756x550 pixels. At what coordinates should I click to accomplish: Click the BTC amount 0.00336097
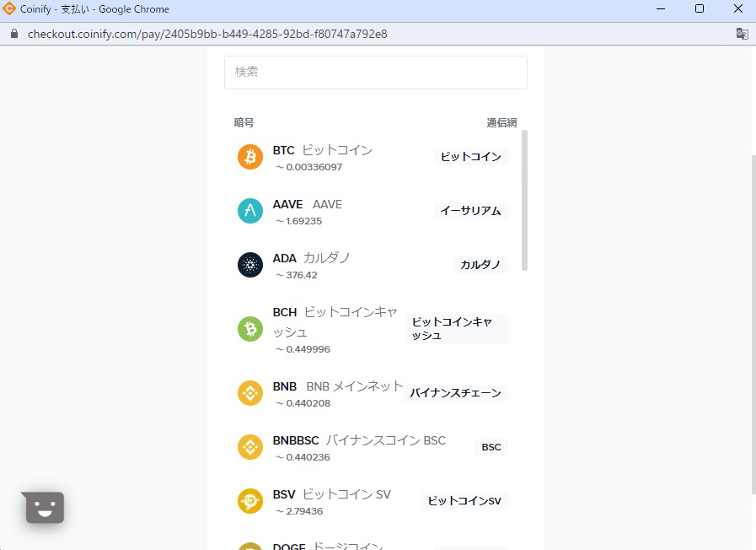(309, 167)
